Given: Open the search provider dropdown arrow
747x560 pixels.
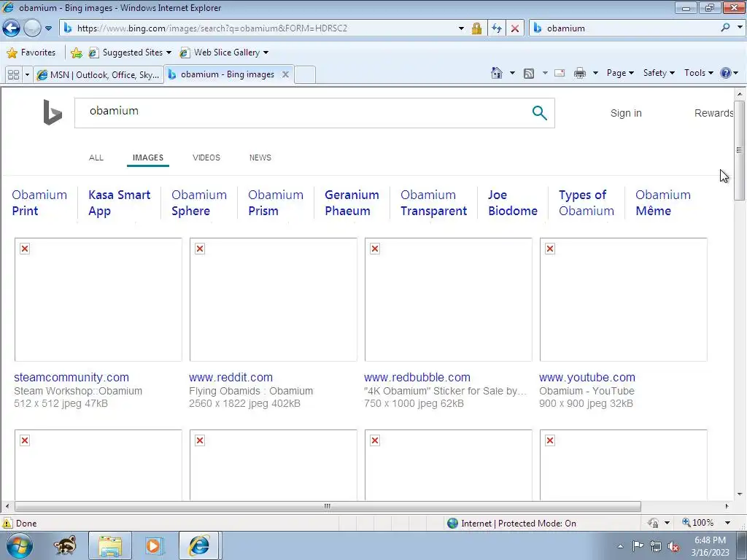Looking at the screenshot, I should [740, 28].
